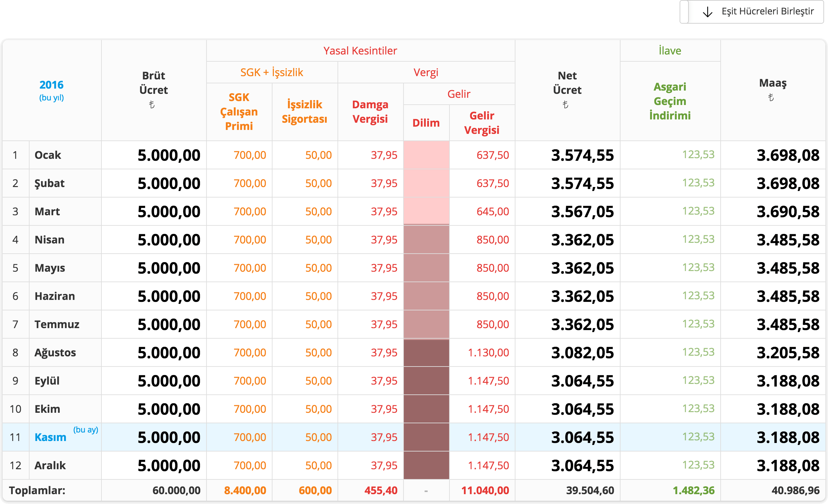Select the Kasım (bu ay) row label
The height and width of the screenshot is (504, 828).
tap(51, 437)
